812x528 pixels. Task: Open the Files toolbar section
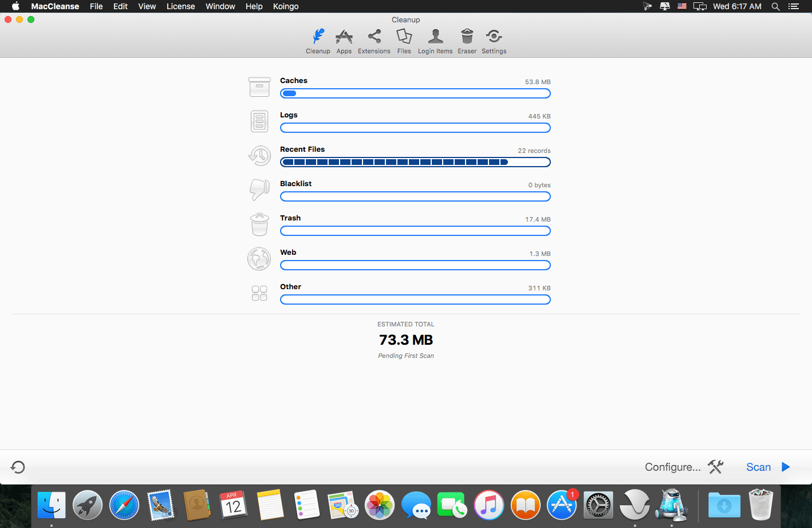click(404, 41)
